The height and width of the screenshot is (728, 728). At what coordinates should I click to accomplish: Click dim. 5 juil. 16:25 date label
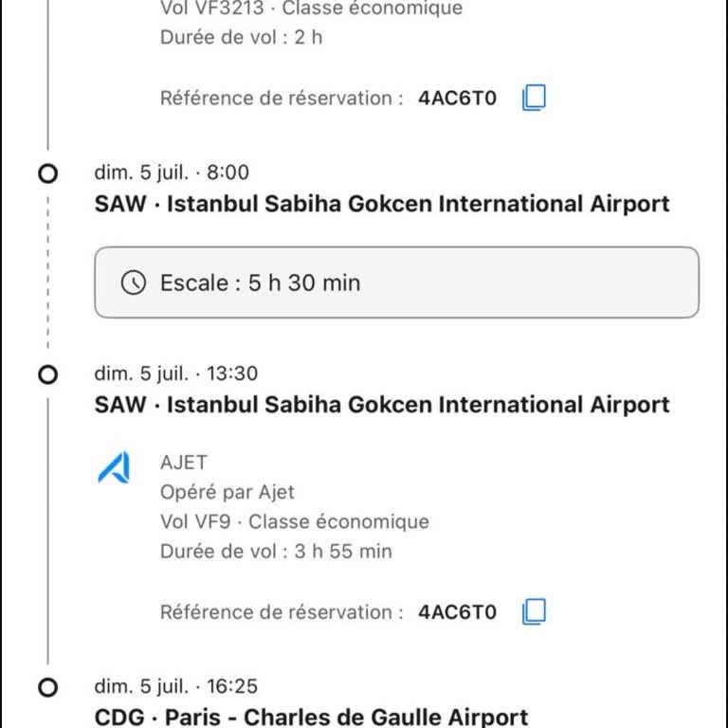176,686
